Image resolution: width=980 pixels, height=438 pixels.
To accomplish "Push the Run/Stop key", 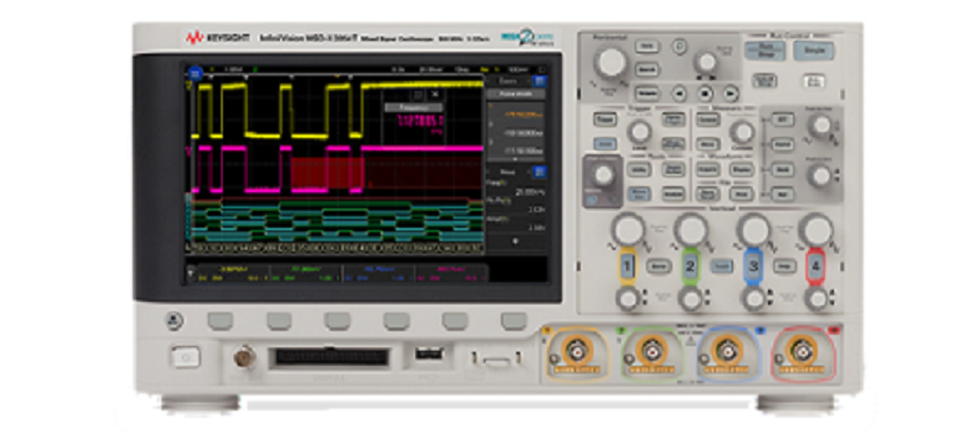I will [x=764, y=51].
